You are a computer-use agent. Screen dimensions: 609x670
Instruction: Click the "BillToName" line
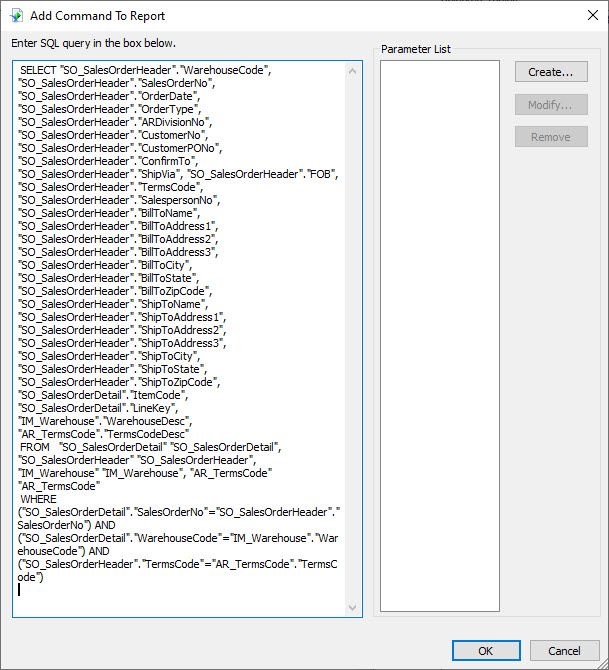[109, 213]
